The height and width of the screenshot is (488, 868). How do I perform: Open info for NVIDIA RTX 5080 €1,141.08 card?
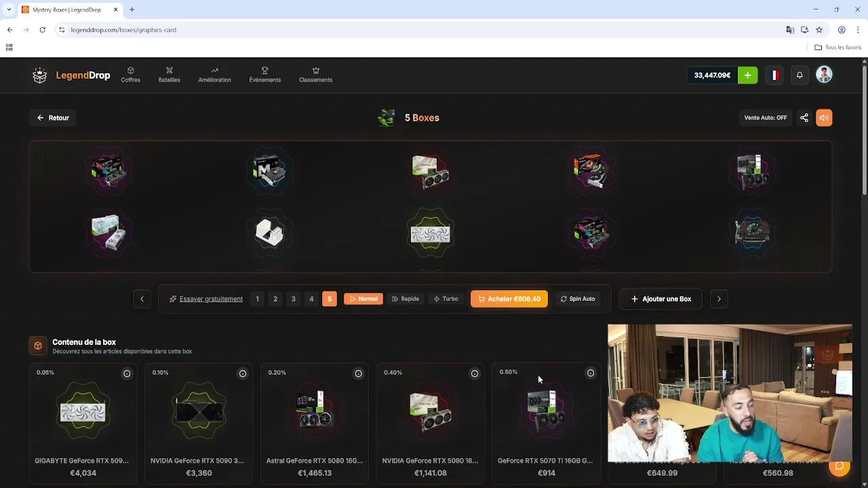[475, 373]
